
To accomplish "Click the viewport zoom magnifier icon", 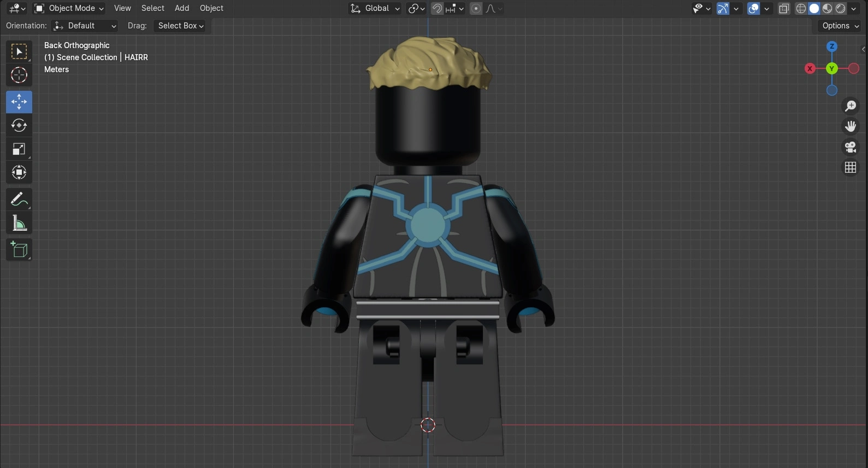I will click(x=851, y=106).
